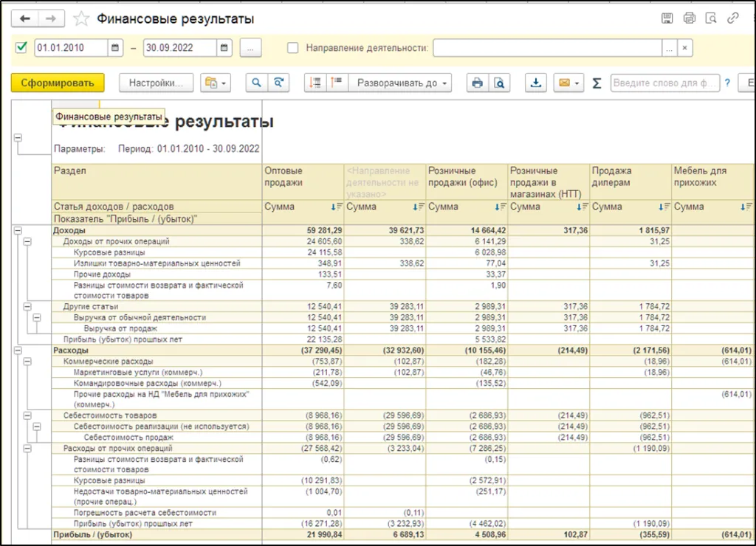Viewport: 756px width, 546px height.
Task: Add report to favorites with star icon
Action: (x=81, y=19)
